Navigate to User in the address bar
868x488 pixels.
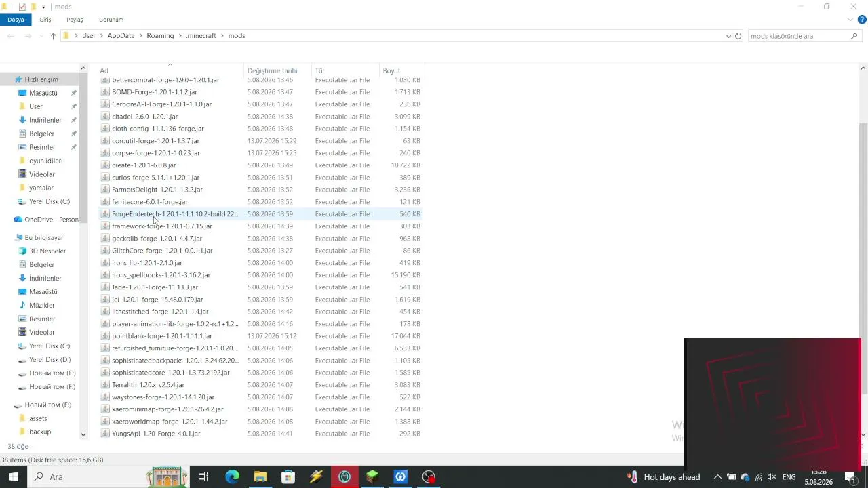tap(89, 36)
